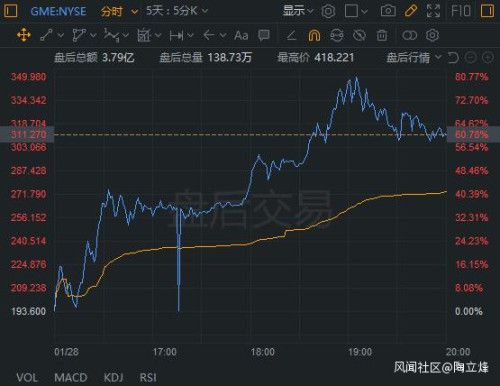Delete drawings with the trash icon

click(382, 35)
